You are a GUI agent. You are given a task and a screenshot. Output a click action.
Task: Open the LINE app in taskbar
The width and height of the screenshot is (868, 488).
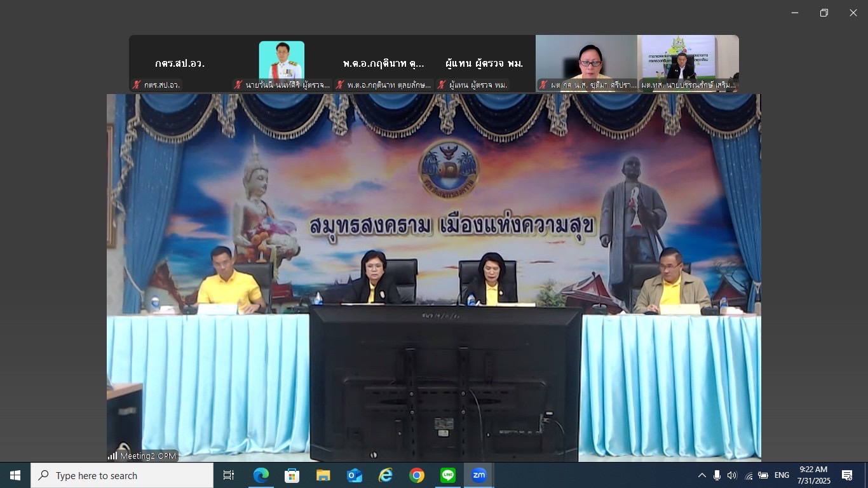[x=448, y=475]
